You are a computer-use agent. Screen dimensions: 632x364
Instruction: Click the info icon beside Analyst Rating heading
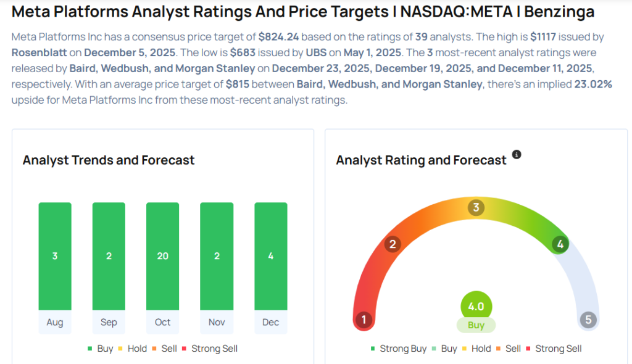(x=517, y=154)
